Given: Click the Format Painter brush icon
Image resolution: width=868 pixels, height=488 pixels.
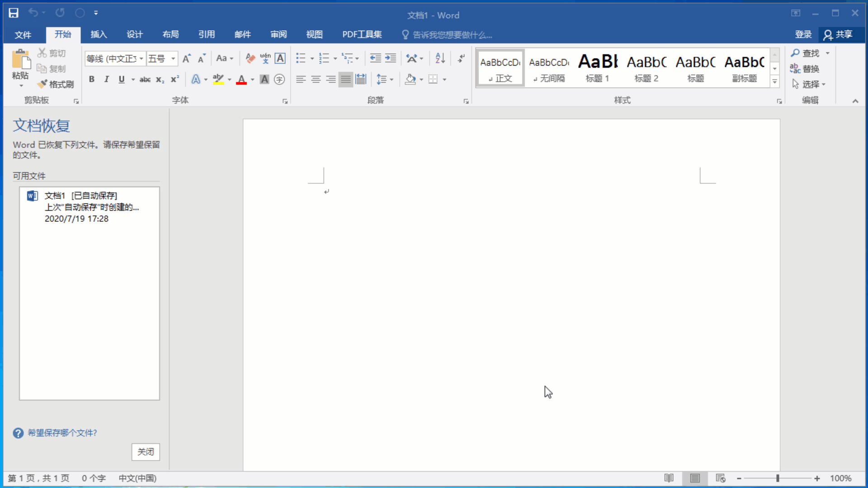Looking at the screenshot, I should pyautogui.click(x=42, y=84).
